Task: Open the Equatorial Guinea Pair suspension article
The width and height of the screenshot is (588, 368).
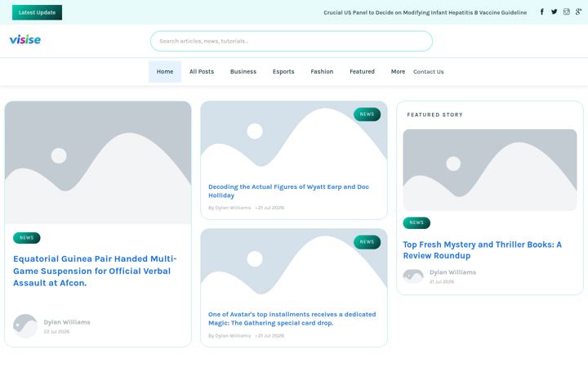Action: [95, 271]
